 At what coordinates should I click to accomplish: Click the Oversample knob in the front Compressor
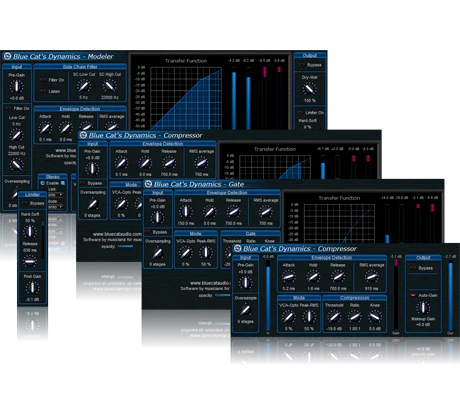(246, 310)
